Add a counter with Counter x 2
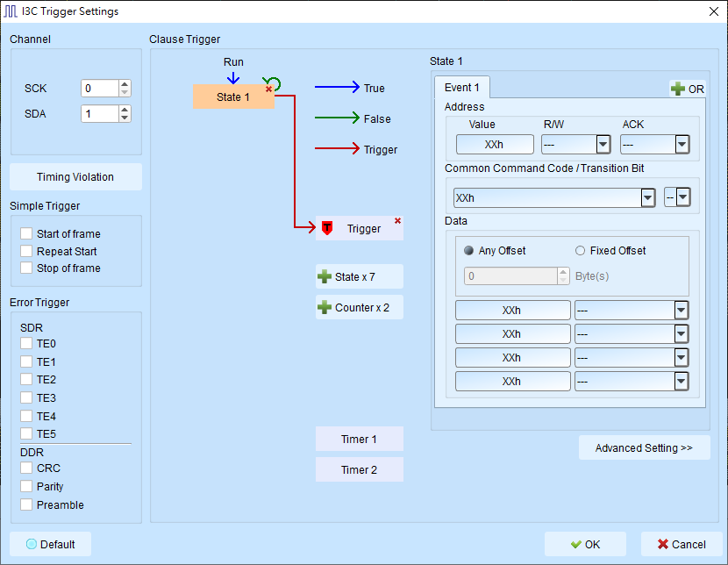The width and height of the screenshot is (728, 565). (x=360, y=307)
